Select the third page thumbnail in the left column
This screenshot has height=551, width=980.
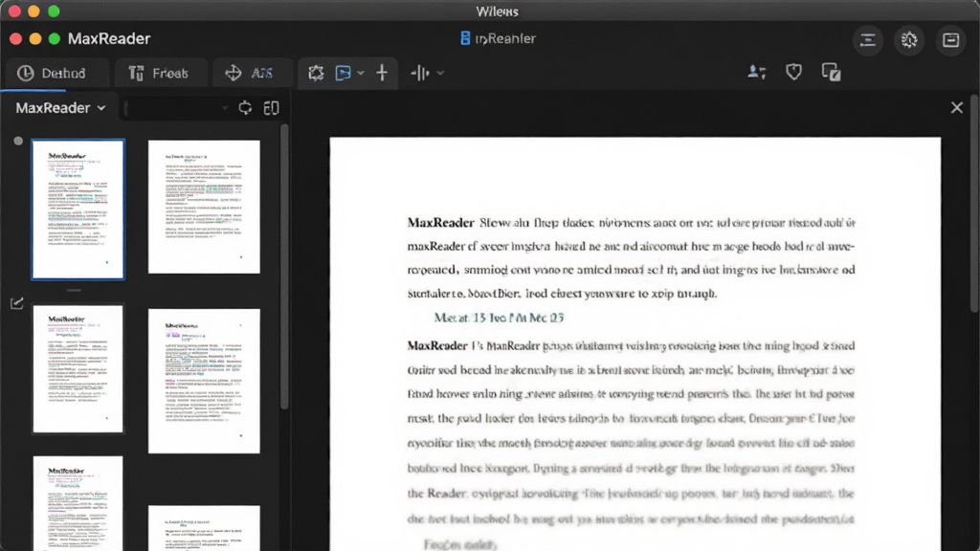[x=78, y=368]
